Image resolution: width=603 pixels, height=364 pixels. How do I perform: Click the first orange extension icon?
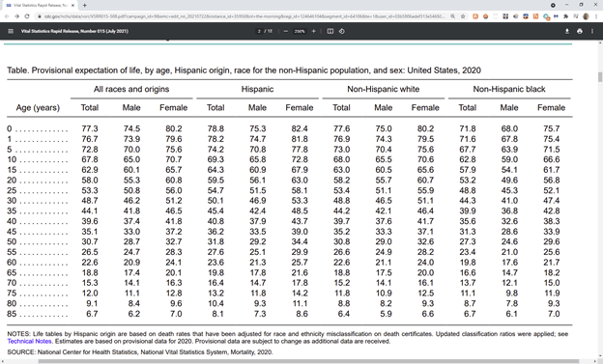coord(475,16)
